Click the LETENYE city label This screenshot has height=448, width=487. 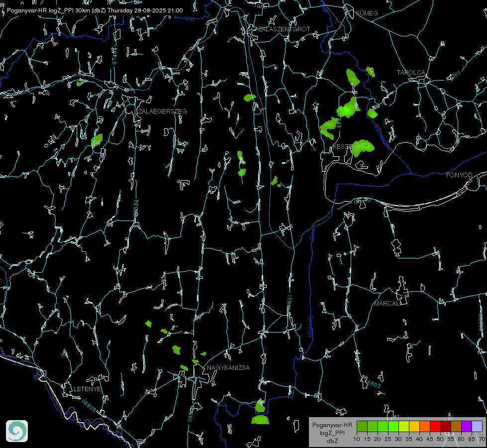87,389
